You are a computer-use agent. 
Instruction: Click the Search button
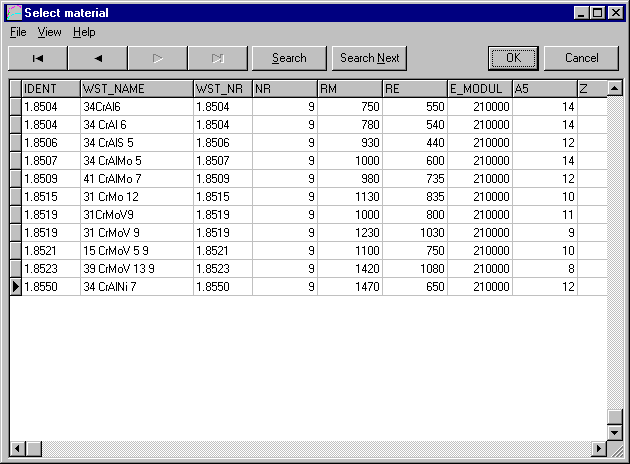(289, 58)
